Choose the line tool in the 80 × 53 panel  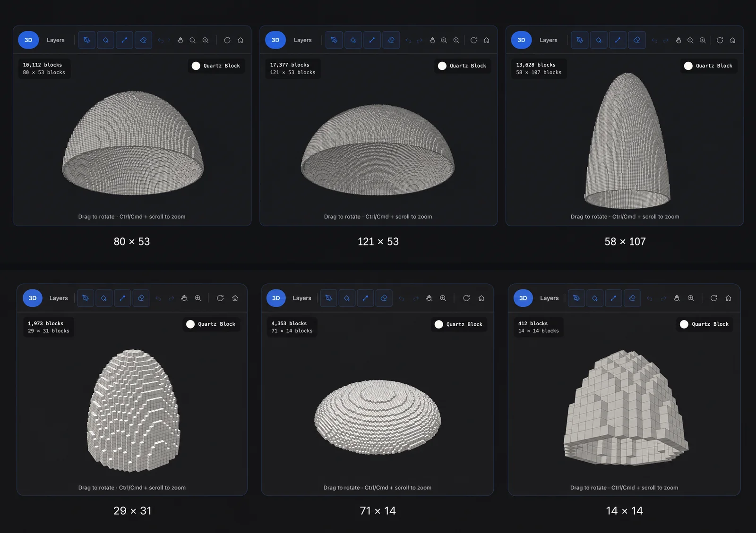124,40
